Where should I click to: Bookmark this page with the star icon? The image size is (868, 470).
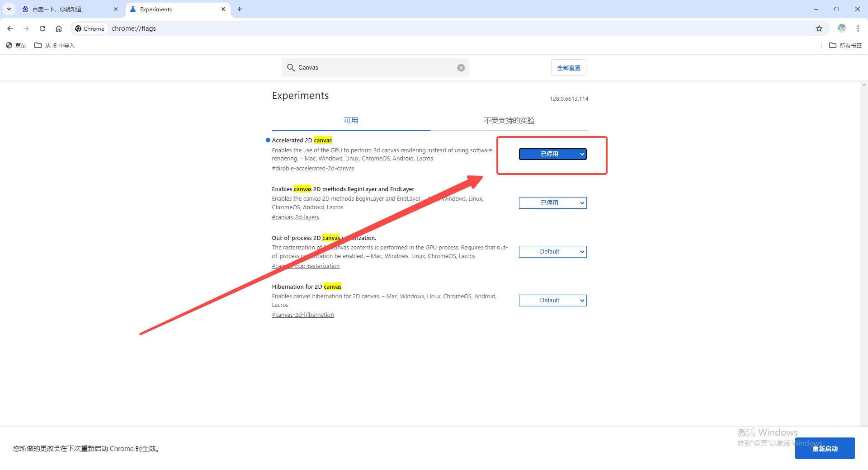(x=819, y=28)
